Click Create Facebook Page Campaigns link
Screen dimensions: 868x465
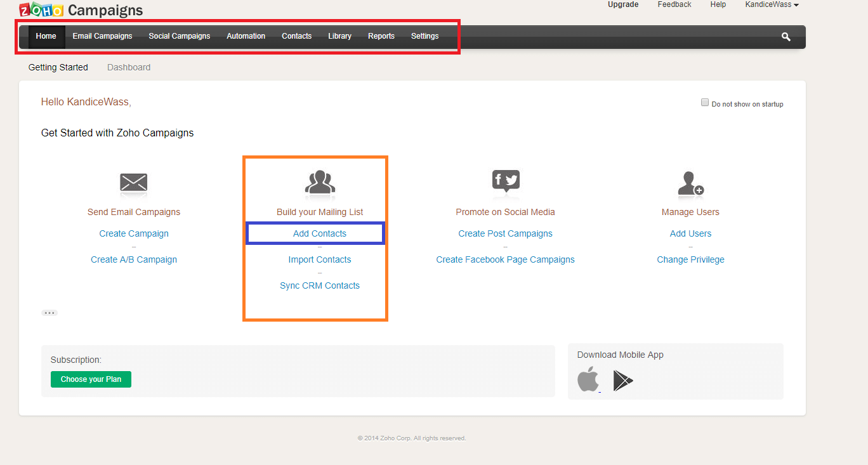(506, 259)
